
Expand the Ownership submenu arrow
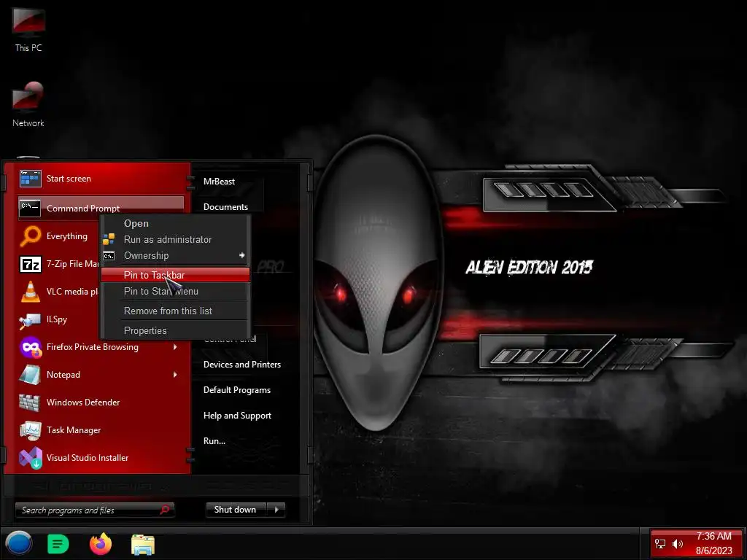[242, 255]
